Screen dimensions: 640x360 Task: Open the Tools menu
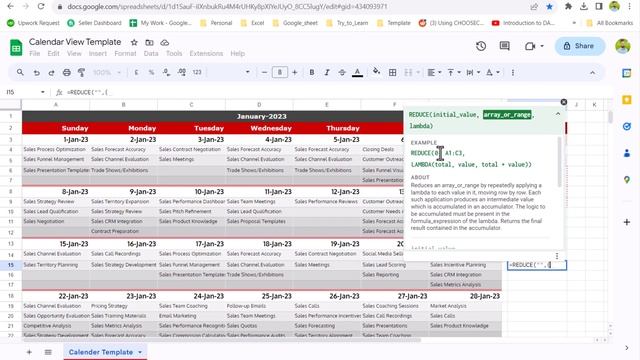pyautogui.click(x=174, y=53)
